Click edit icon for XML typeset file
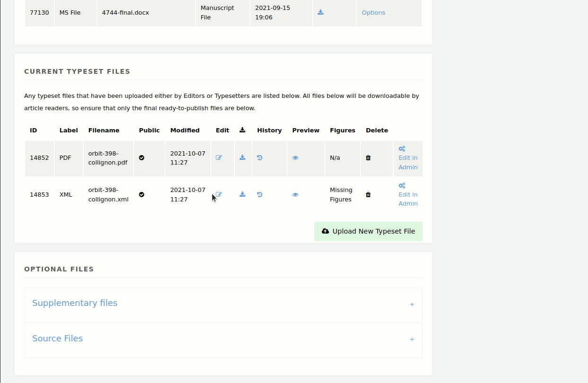The width and height of the screenshot is (588, 383). (219, 195)
